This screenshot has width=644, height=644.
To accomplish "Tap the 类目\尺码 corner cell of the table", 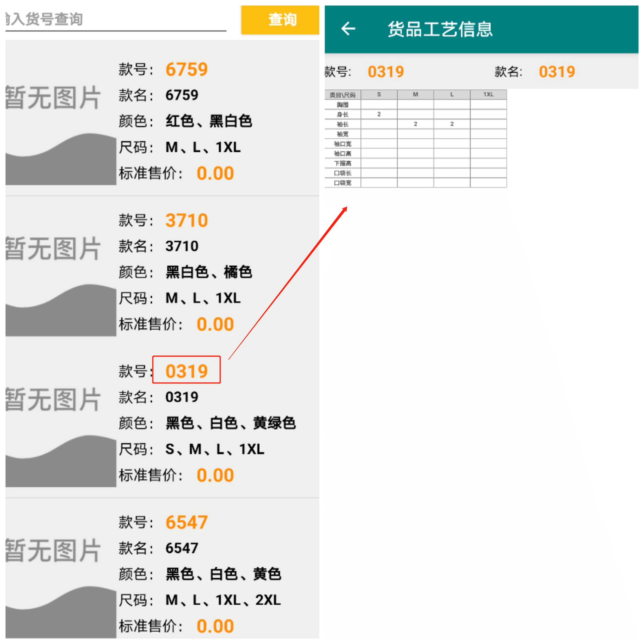I will point(342,94).
